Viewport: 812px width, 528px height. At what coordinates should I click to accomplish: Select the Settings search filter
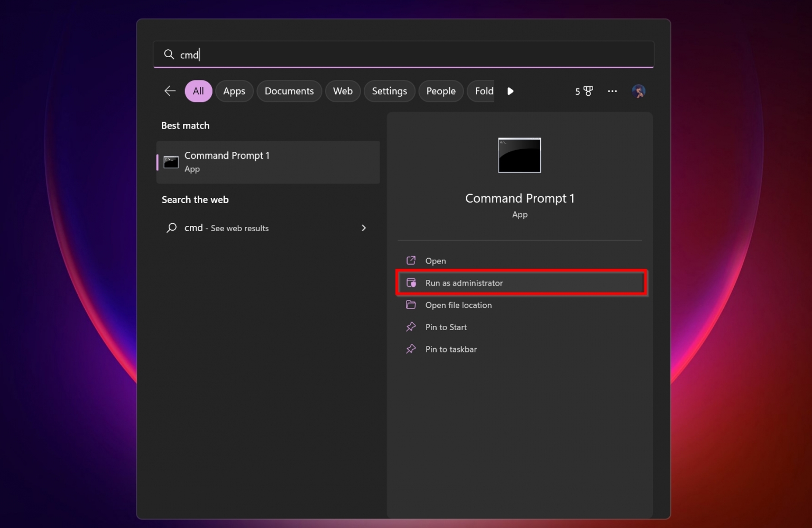click(390, 91)
